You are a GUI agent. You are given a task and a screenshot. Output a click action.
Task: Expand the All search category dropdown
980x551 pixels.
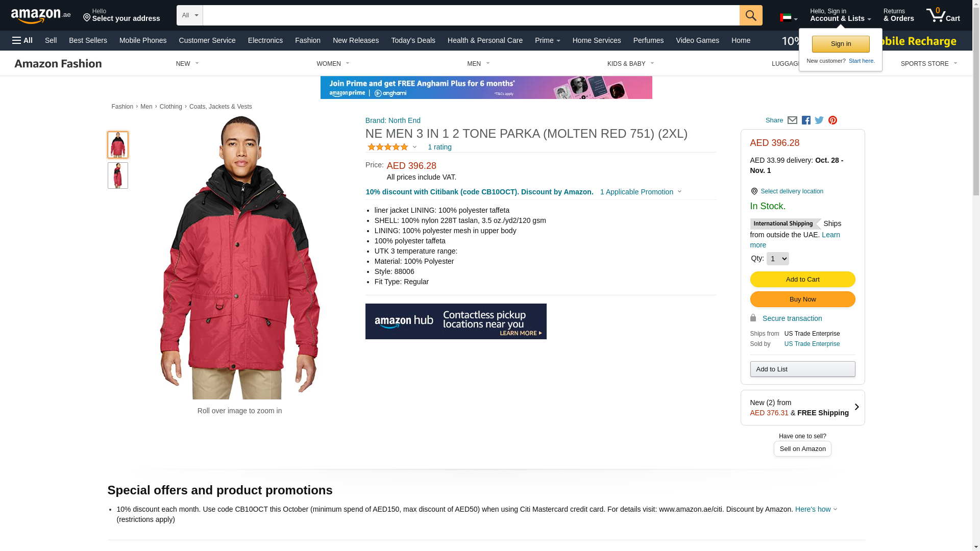(190, 15)
